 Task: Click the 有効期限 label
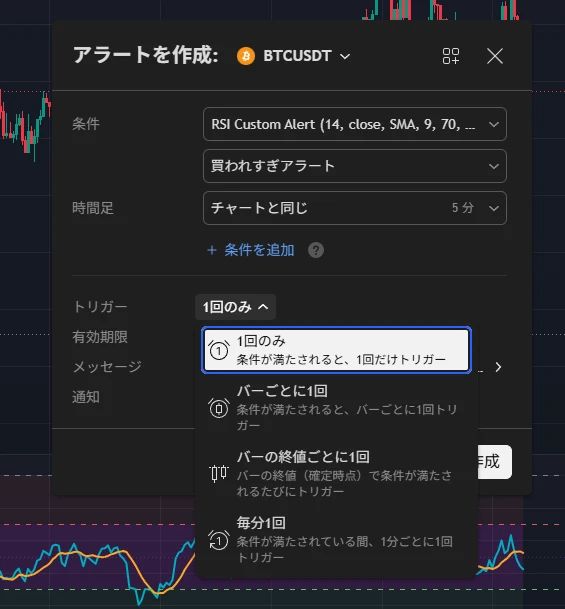pos(100,337)
